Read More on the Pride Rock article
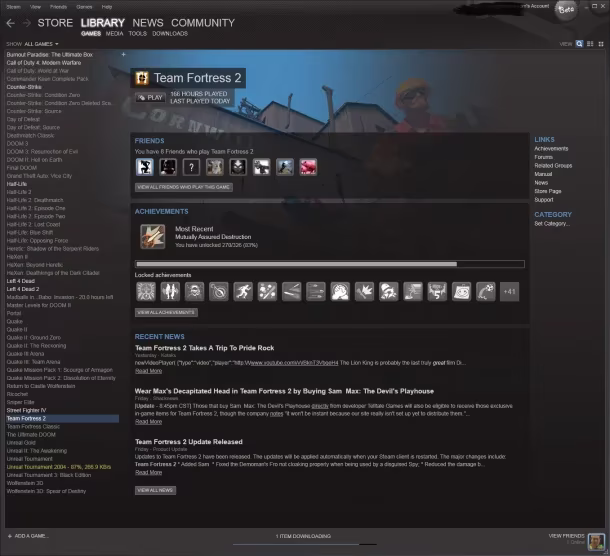This screenshot has height=556, width=610. tap(149, 371)
